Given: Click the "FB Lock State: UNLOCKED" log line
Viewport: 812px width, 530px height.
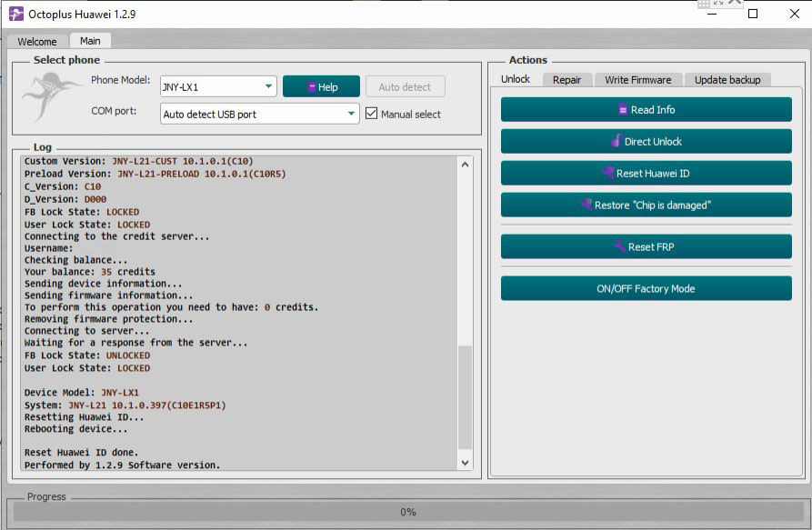Looking at the screenshot, I should [x=87, y=355].
